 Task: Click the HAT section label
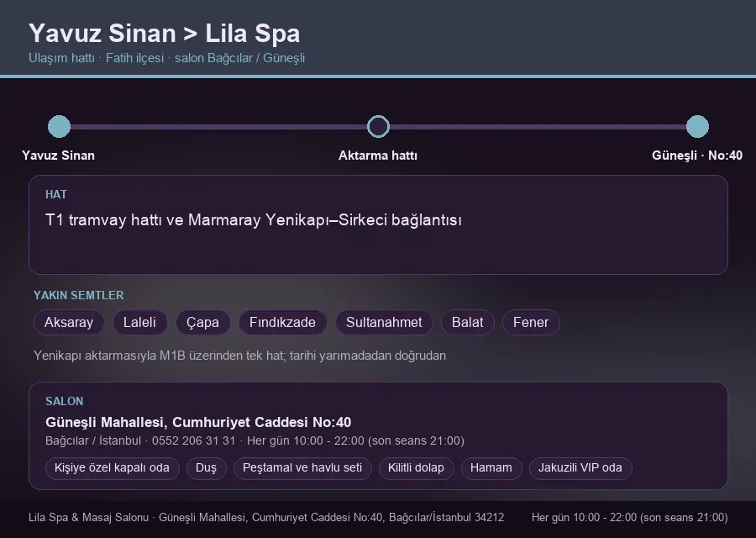click(x=56, y=194)
